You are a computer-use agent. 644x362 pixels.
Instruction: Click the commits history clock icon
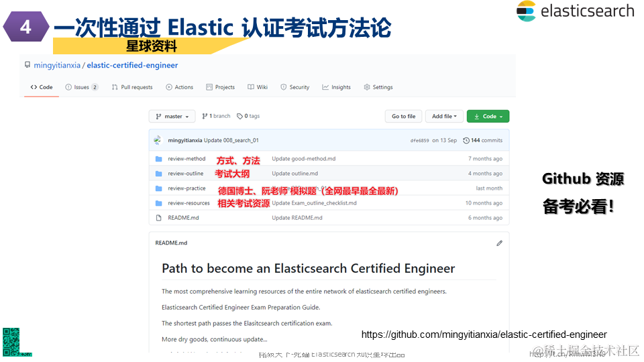466,140
